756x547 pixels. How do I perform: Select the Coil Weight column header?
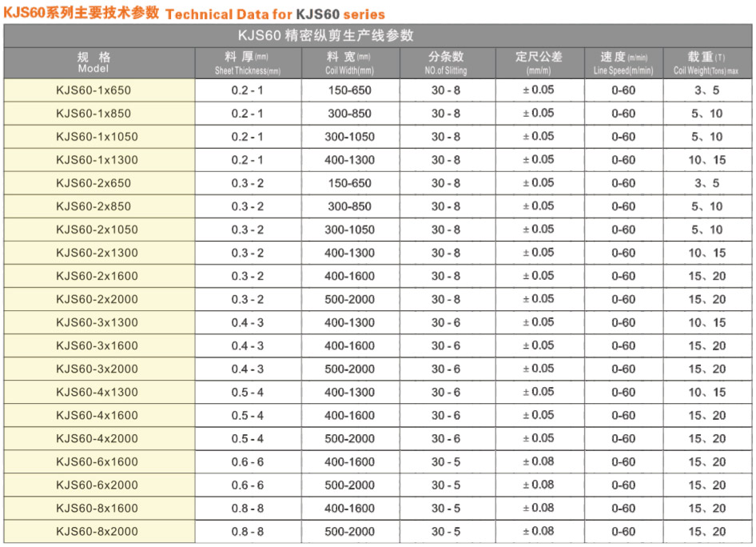[x=706, y=63]
